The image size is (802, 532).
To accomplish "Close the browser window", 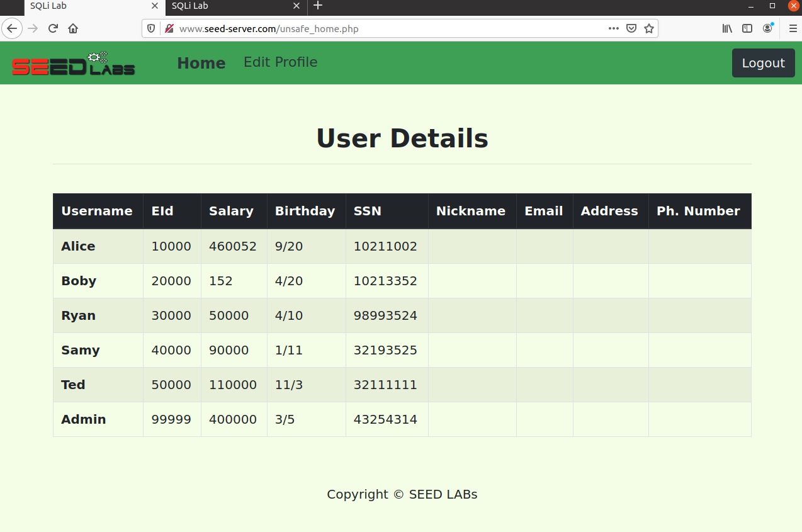I will (x=793, y=6).
